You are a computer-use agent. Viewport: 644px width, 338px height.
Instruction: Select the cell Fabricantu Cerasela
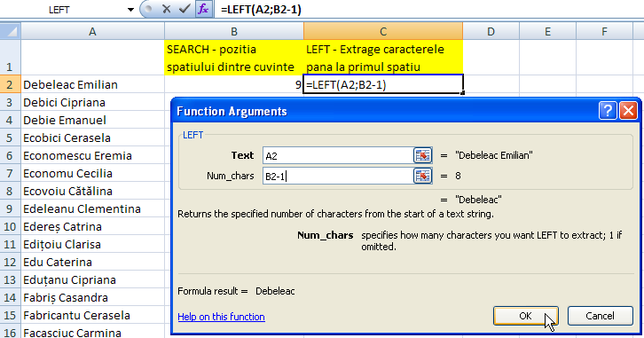pos(92,315)
